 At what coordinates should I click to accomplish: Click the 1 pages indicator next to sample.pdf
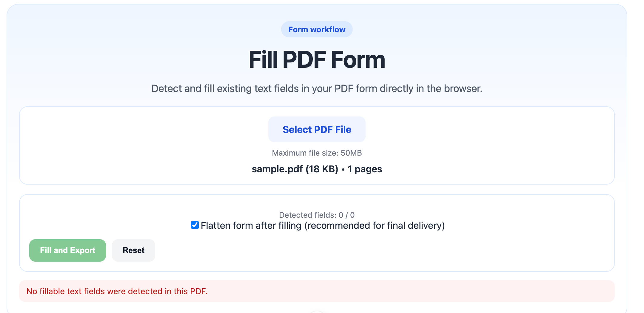click(364, 169)
